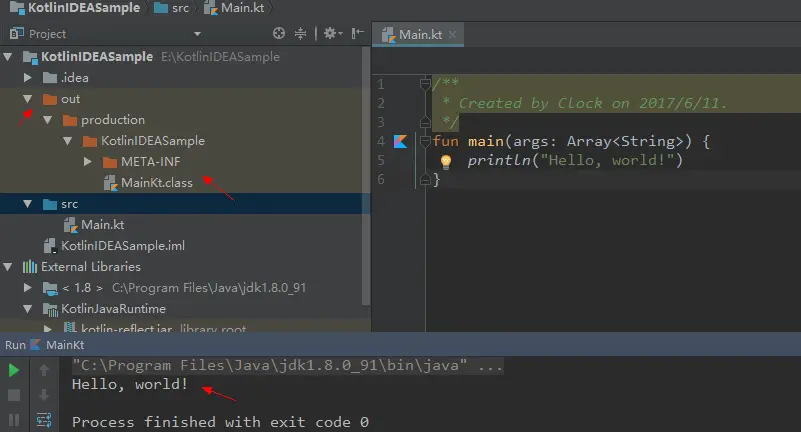The width and height of the screenshot is (801, 432).
Task: Click the External Libraries bars icon
Action: click(30, 267)
